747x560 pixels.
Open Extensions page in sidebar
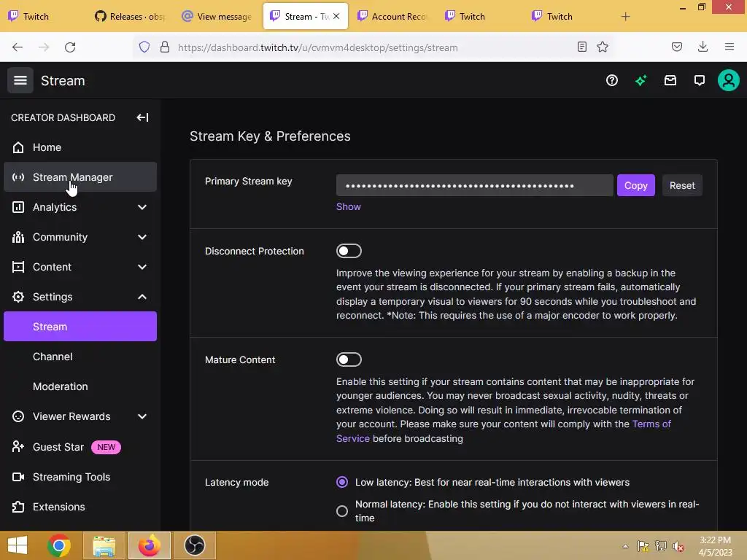(80, 507)
